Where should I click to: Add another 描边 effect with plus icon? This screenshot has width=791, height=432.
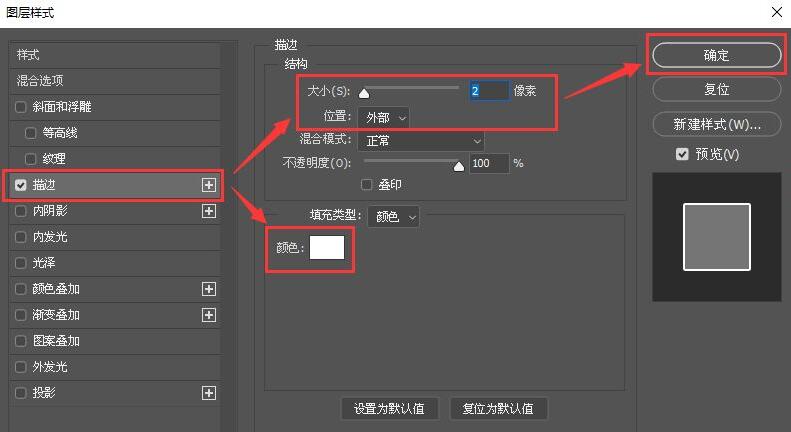pos(209,185)
